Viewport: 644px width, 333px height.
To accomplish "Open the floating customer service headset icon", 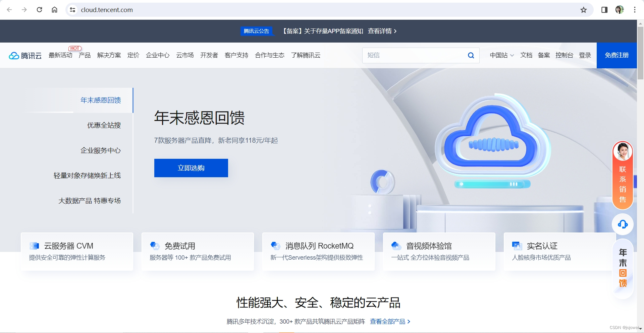I will click(623, 224).
